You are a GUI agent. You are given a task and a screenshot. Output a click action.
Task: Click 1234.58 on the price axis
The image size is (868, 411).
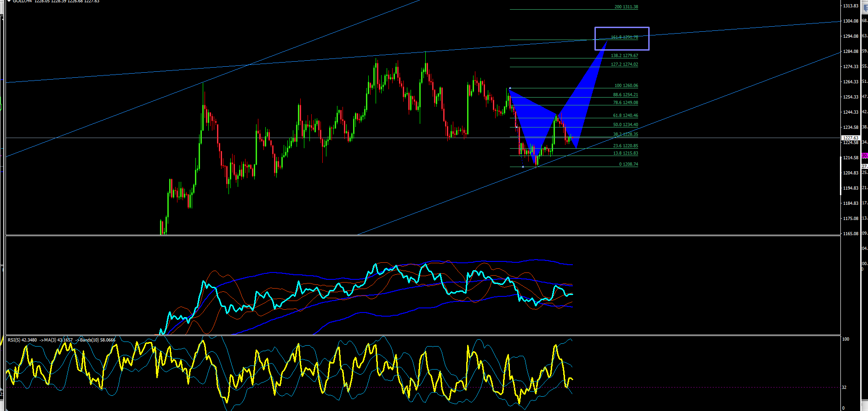(851, 127)
